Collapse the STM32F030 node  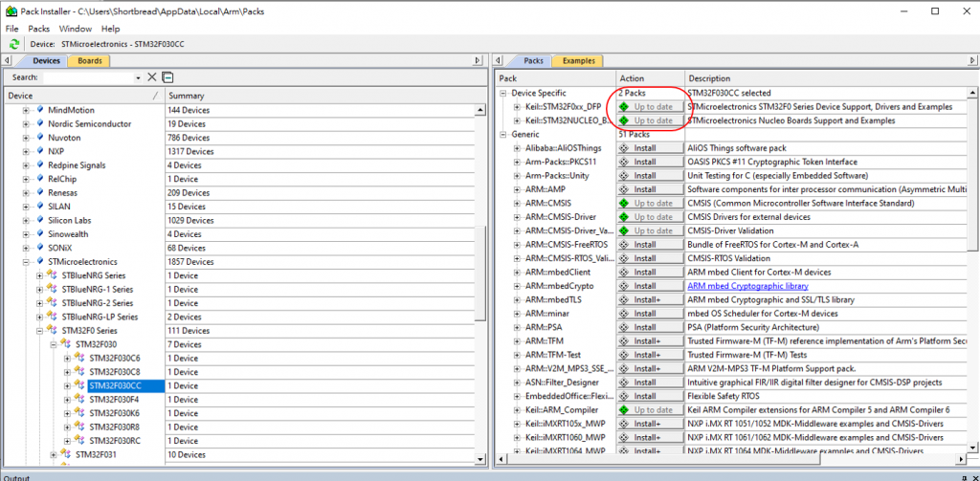pos(54,345)
